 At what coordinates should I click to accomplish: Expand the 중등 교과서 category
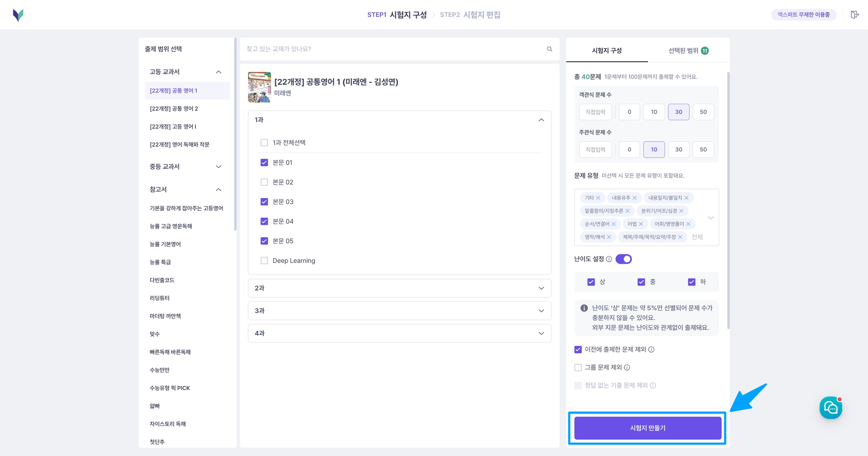185,167
